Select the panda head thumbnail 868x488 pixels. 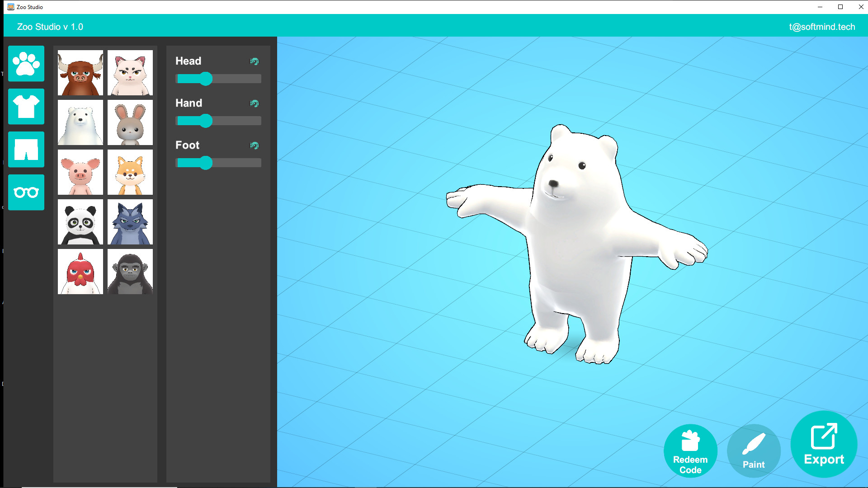tap(80, 222)
